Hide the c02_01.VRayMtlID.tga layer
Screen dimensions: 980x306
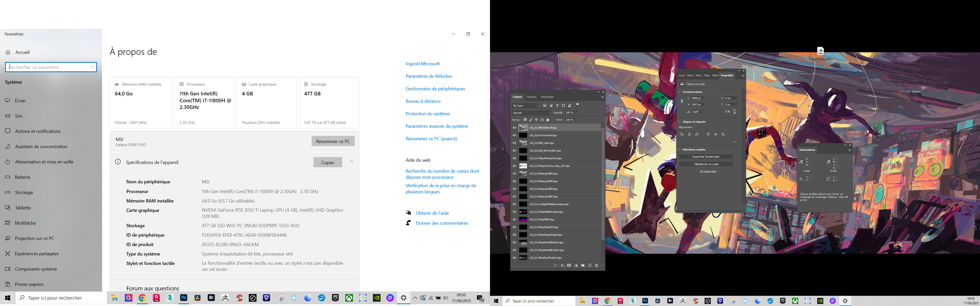514,219
